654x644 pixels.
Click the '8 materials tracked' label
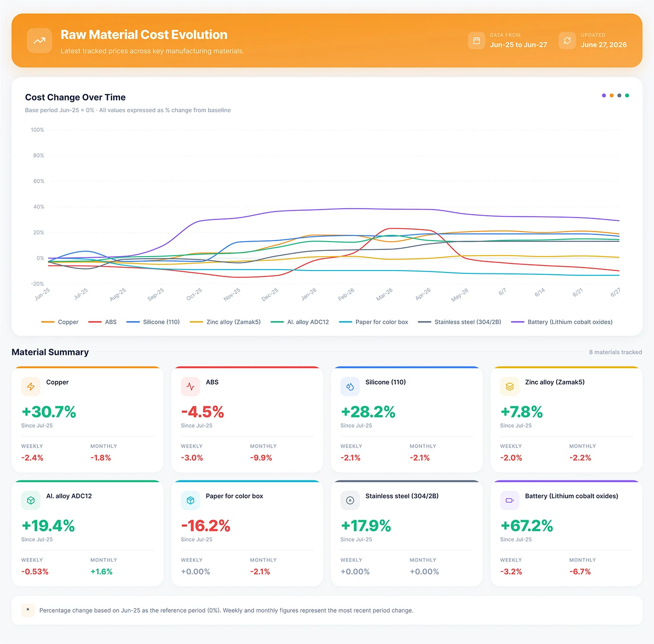click(x=616, y=352)
